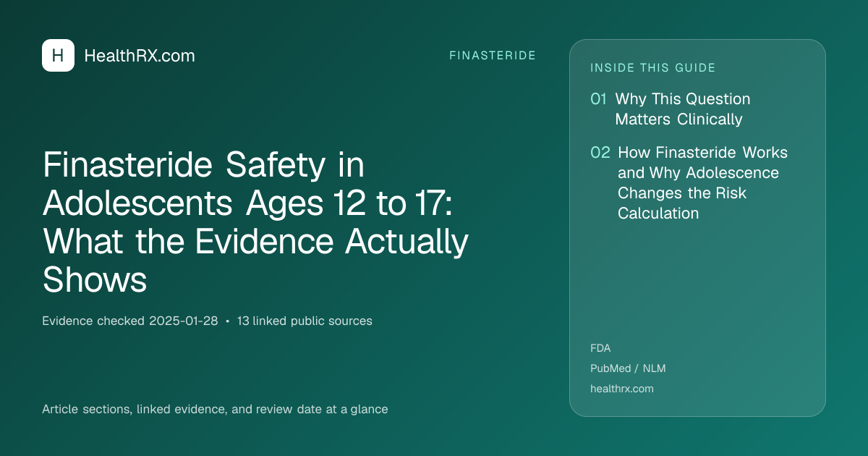Image resolution: width=868 pixels, height=456 pixels.
Task: Open section 02 How Finasteride Works
Action: click(x=689, y=183)
